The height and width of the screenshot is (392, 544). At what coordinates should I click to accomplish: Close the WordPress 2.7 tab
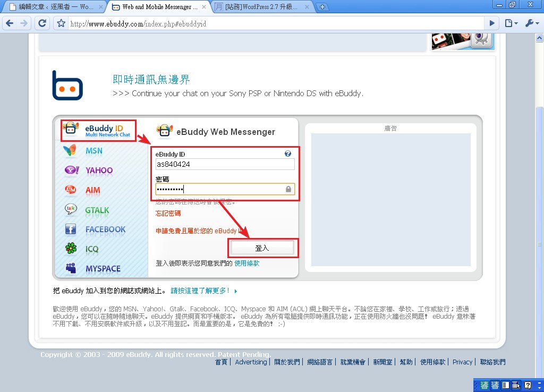click(x=308, y=7)
